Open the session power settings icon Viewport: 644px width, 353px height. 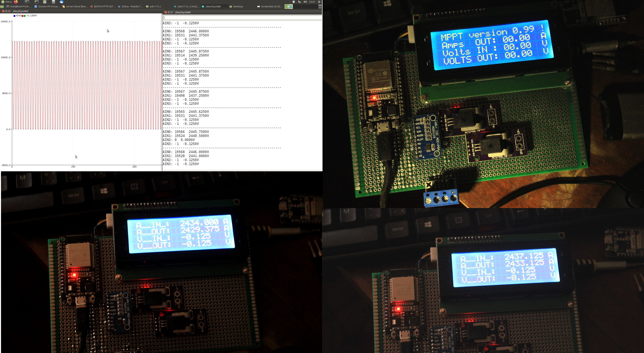[x=319, y=2]
